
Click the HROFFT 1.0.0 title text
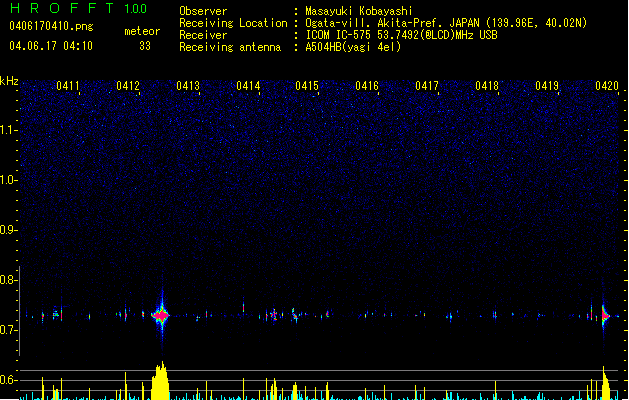(78, 8)
